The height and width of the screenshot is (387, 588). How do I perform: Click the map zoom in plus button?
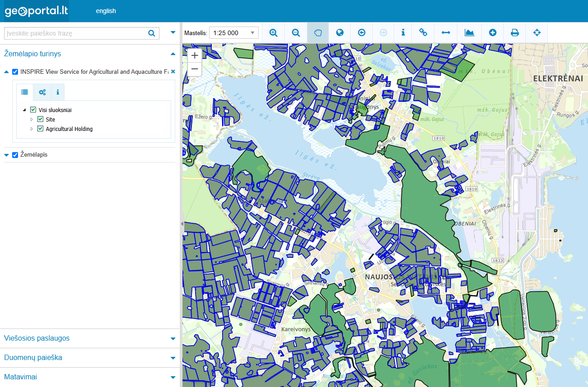(x=195, y=55)
